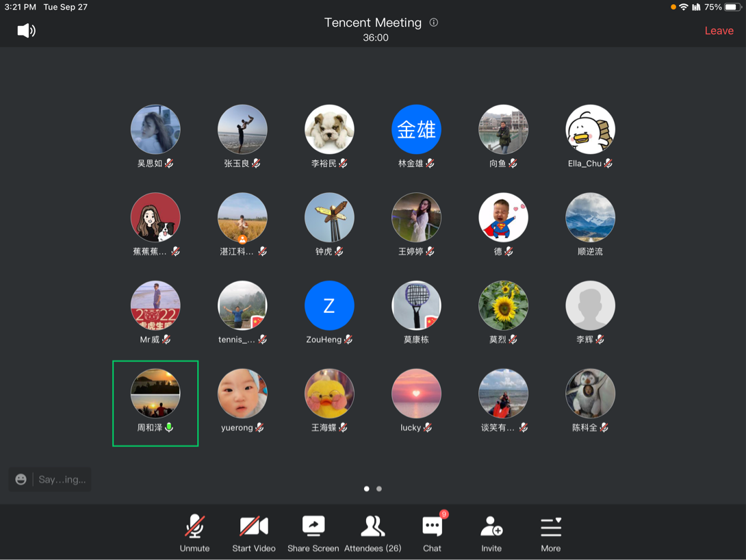746x560 pixels.
Task: Select 向鱼's avatar
Action: pyautogui.click(x=503, y=129)
